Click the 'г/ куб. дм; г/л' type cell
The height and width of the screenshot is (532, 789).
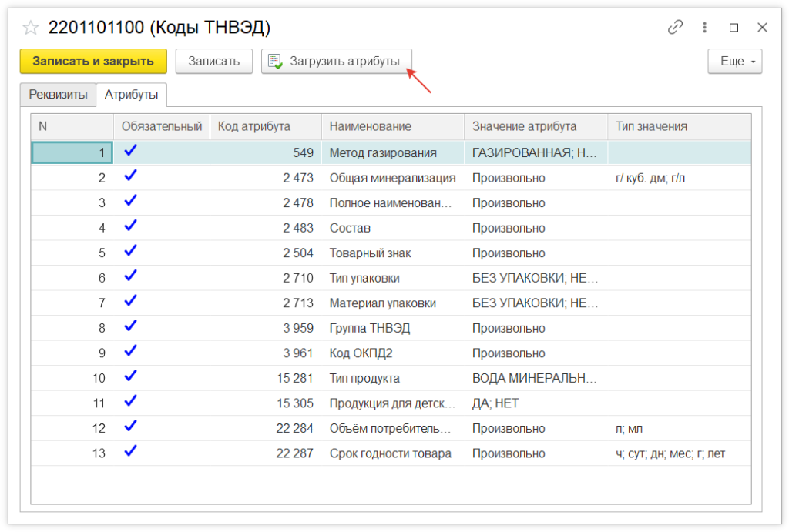(x=680, y=178)
